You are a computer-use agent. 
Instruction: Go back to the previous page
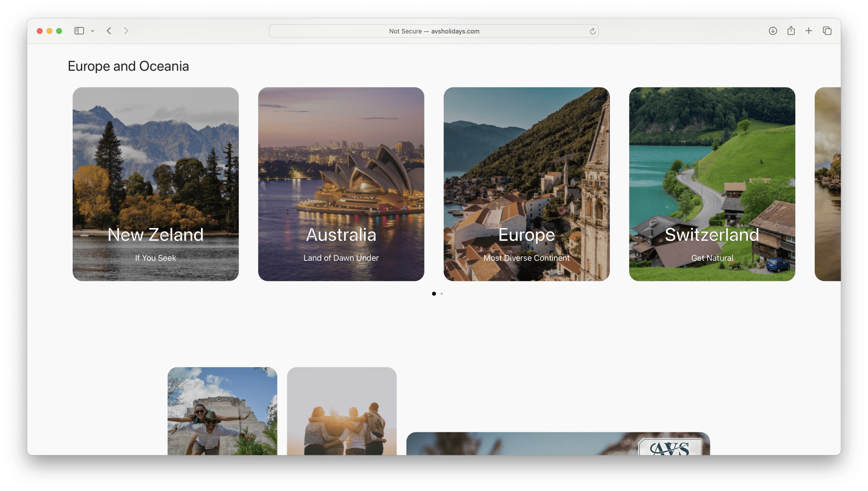[x=109, y=31]
